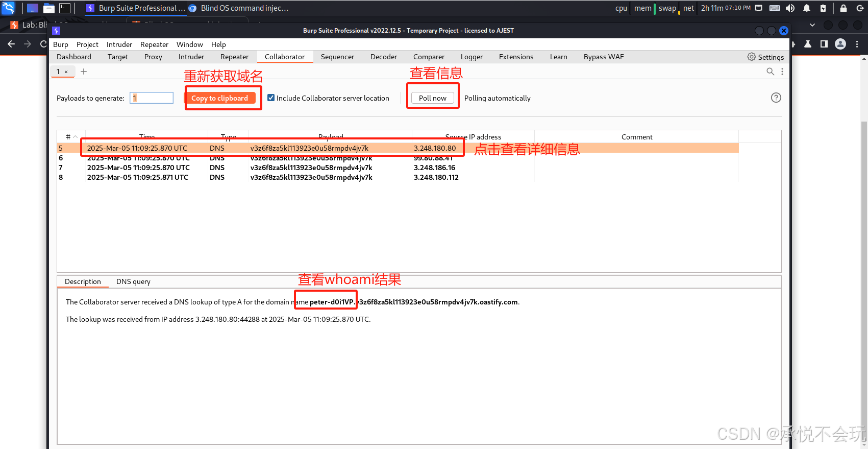Open the notifications bell icon

point(807,8)
